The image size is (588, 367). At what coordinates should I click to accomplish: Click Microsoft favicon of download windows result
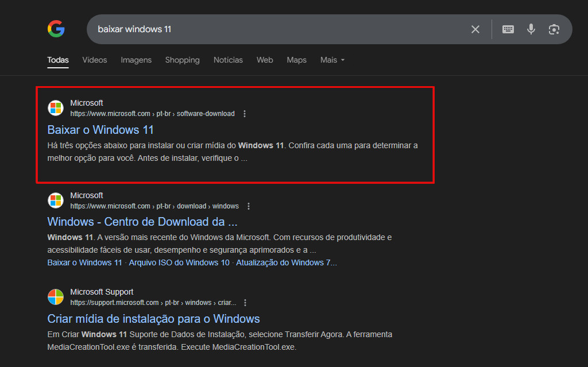56,200
